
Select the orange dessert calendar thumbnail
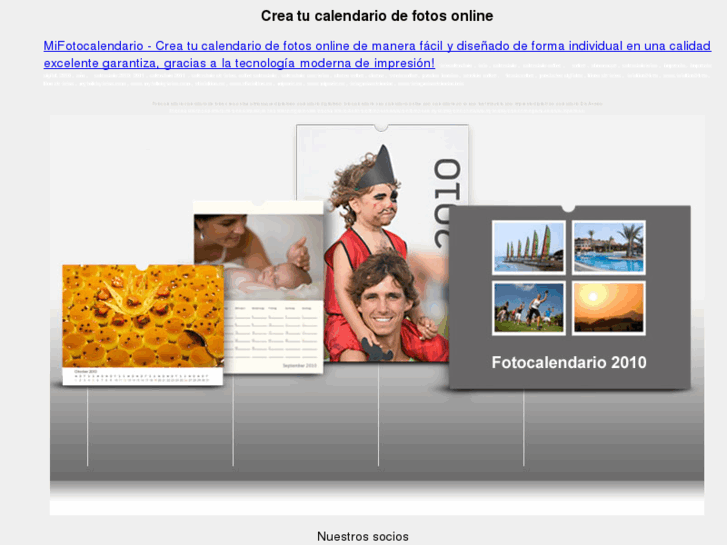[x=143, y=325]
